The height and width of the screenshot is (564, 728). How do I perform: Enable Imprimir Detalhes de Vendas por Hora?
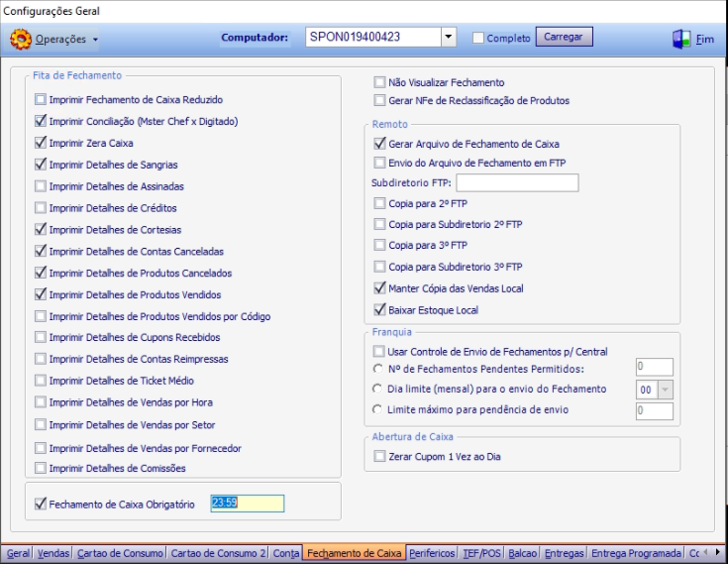tap(41, 402)
